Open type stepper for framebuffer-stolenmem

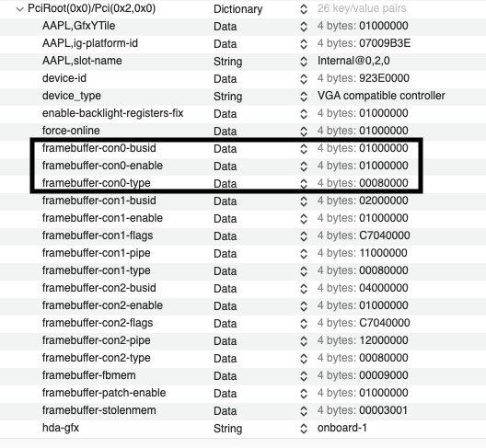pos(304,411)
